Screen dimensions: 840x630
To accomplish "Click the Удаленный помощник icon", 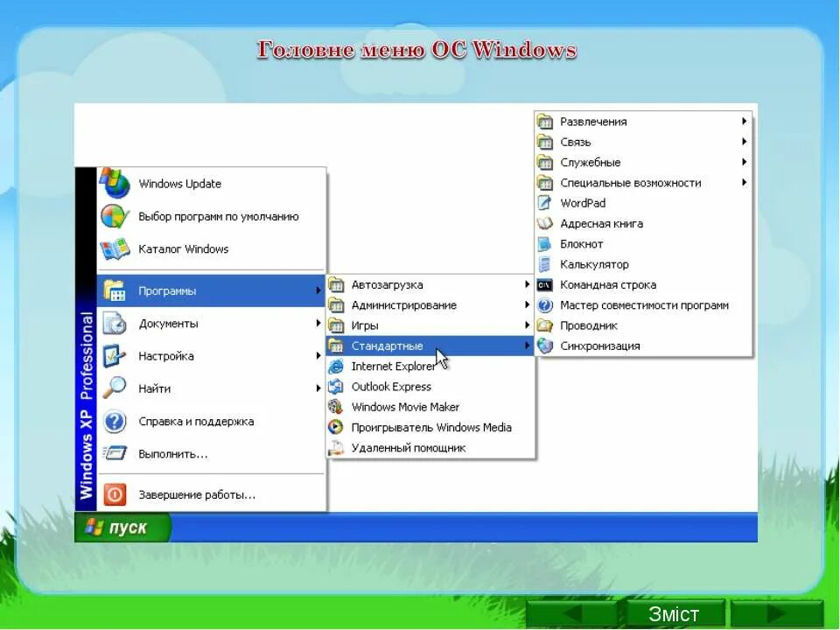I will [x=335, y=448].
